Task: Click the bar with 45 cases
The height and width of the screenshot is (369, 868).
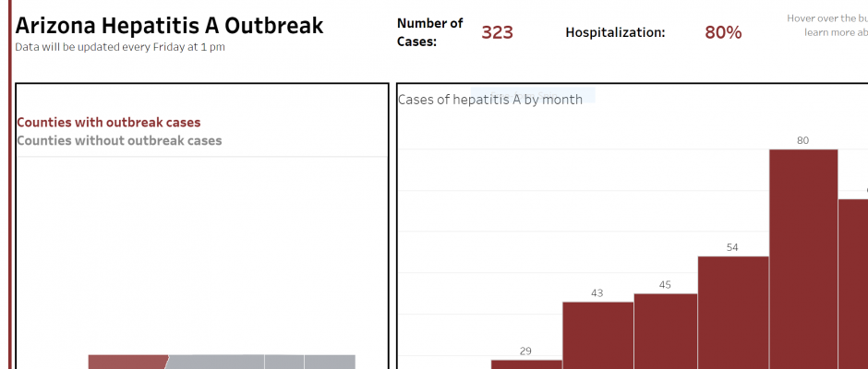Action: tap(665, 330)
